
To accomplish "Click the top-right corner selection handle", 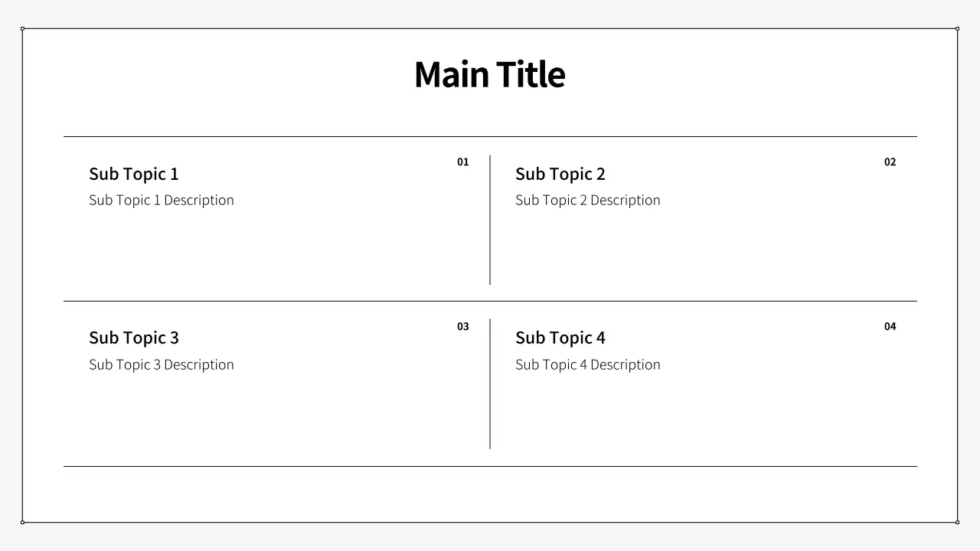I will [x=957, y=28].
